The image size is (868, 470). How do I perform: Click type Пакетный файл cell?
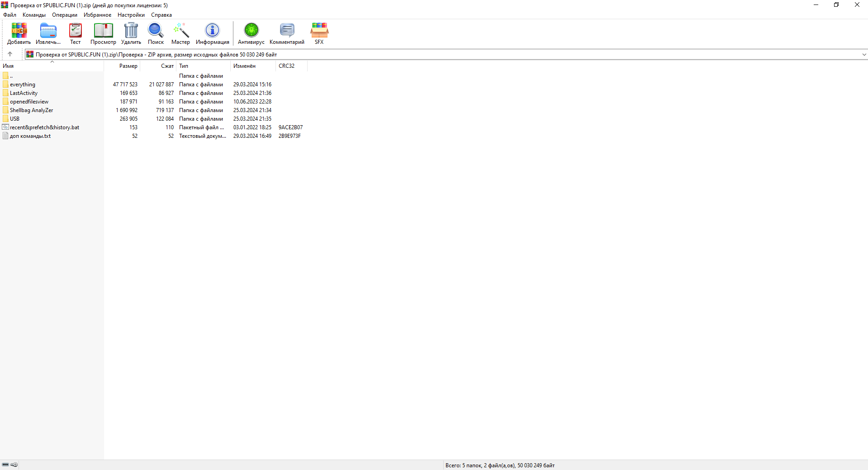click(x=202, y=127)
